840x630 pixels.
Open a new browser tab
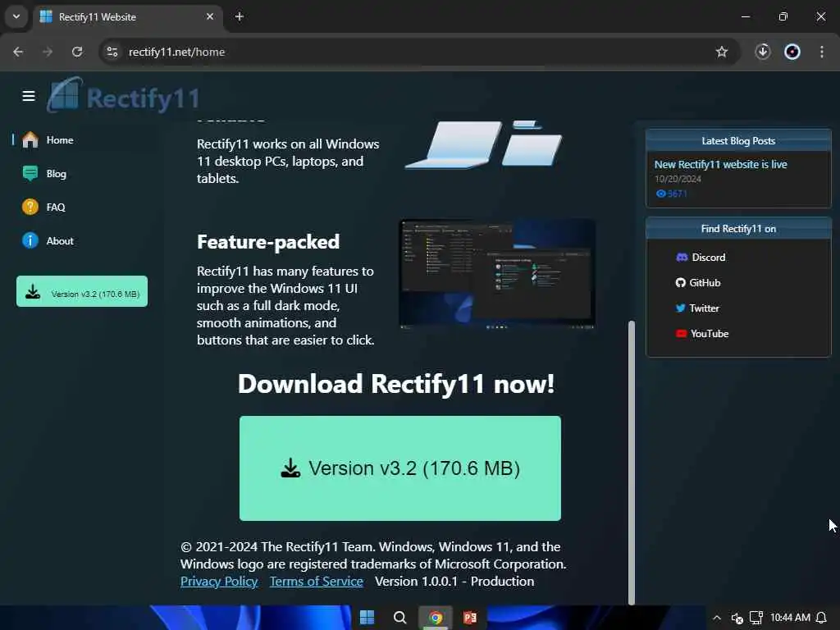(240, 16)
